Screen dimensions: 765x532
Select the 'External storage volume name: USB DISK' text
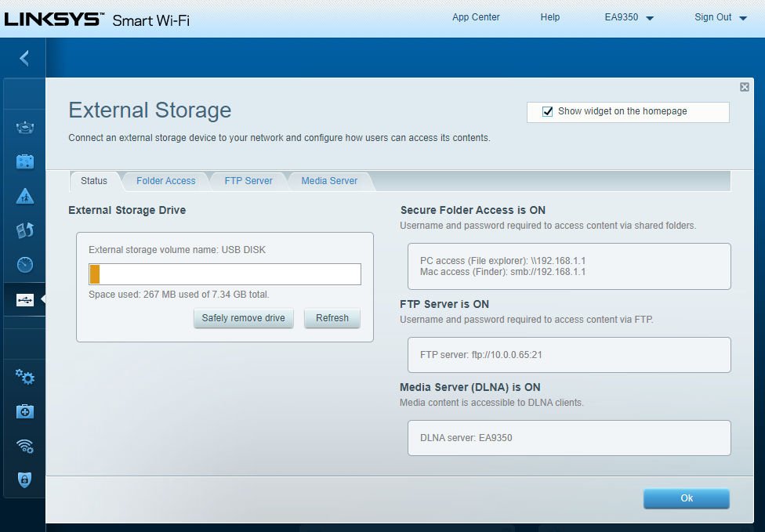click(177, 250)
